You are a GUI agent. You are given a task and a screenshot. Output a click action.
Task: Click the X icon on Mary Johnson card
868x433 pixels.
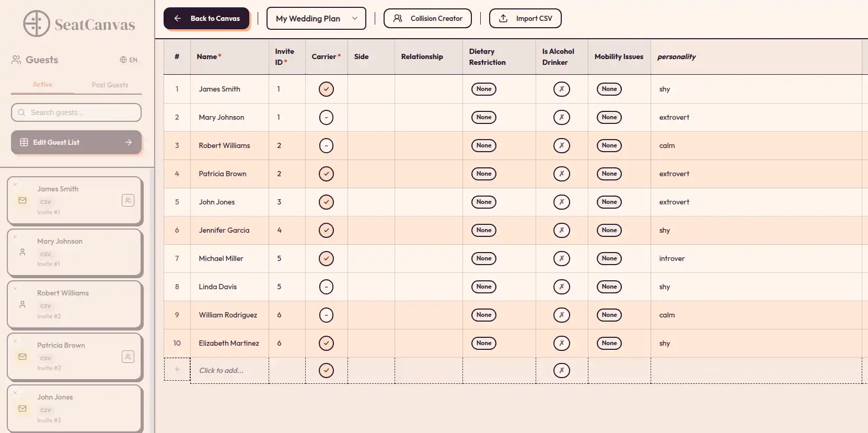[x=15, y=236]
